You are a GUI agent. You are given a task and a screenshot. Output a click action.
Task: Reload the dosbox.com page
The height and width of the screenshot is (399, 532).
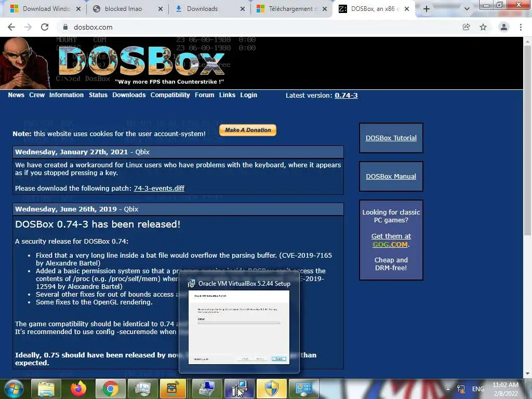(45, 27)
